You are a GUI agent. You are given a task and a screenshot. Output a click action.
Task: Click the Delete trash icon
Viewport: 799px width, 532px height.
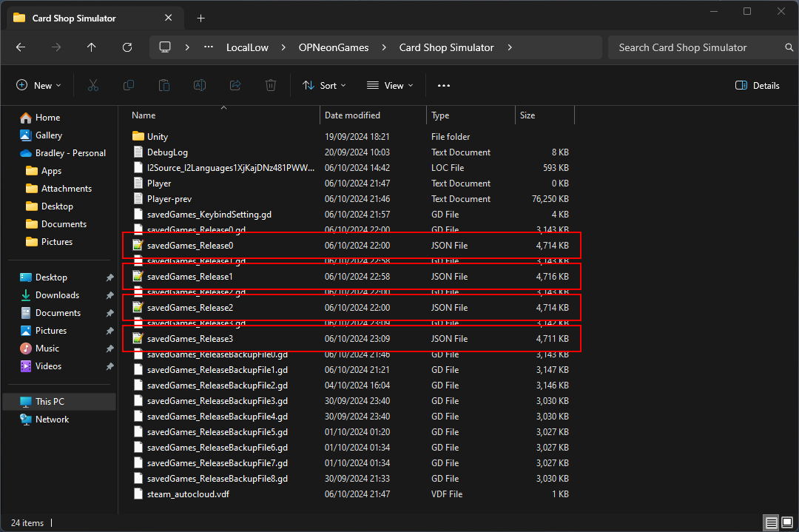[x=271, y=86]
